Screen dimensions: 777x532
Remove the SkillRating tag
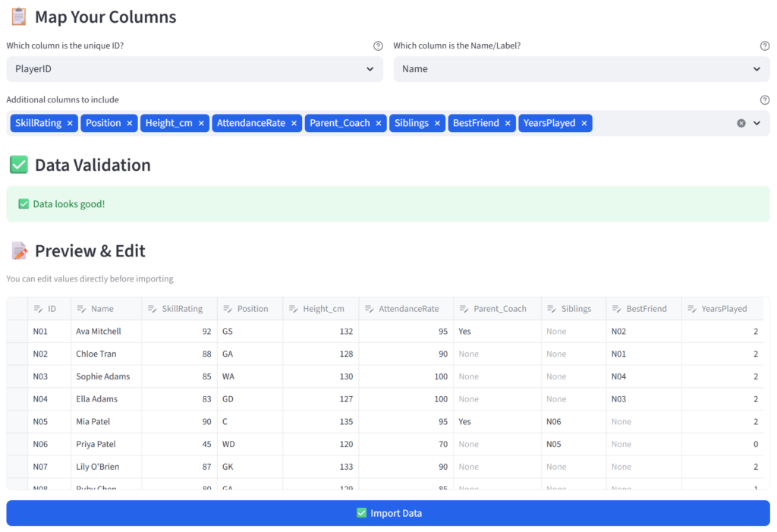pos(70,123)
